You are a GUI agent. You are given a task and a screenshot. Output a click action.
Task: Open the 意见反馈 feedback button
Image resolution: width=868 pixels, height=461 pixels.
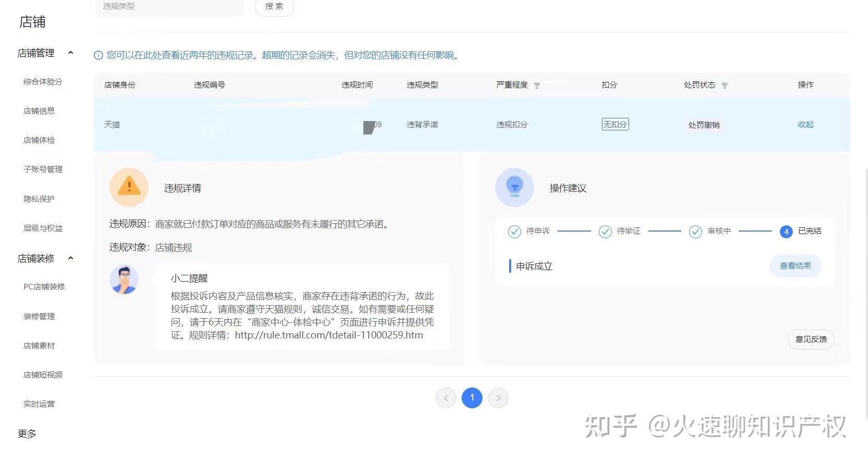[x=811, y=339]
